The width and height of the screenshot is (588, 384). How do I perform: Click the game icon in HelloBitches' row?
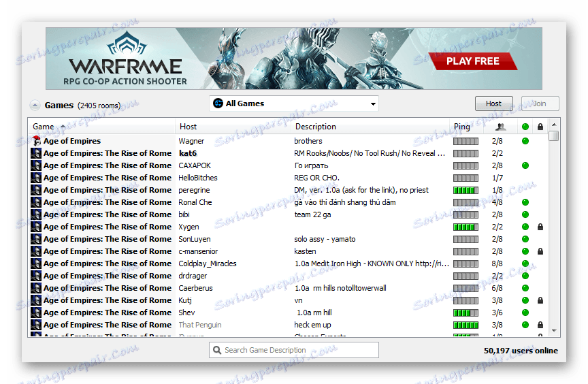click(36, 178)
